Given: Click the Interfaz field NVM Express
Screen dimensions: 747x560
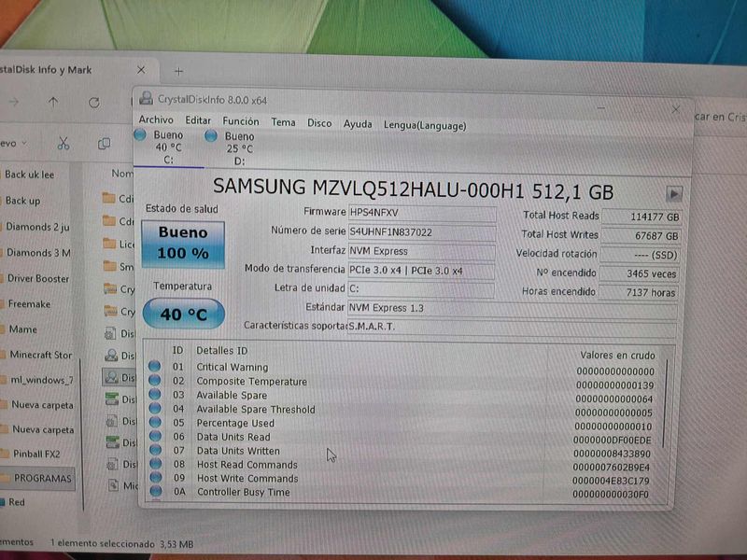Looking at the screenshot, I should (422, 251).
